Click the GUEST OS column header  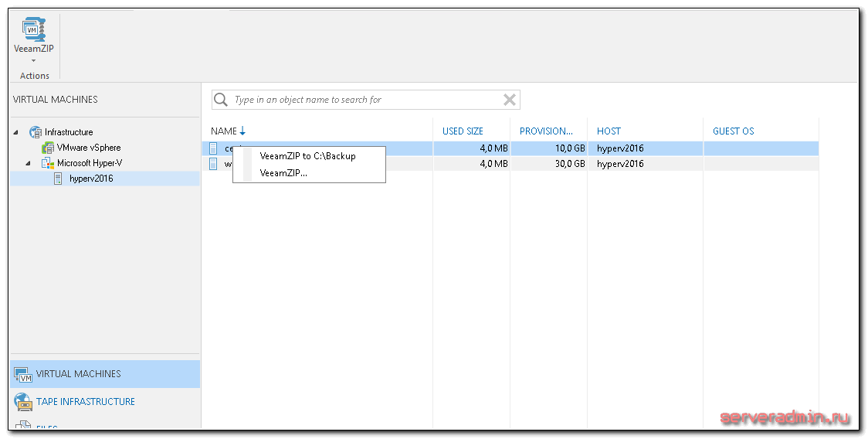click(x=733, y=131)
